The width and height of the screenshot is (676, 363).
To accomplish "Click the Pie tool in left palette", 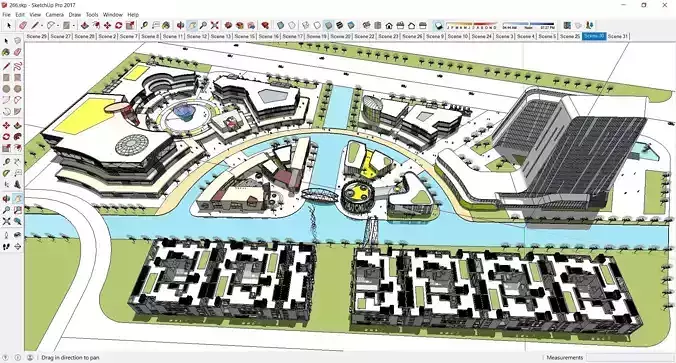I will (17, 112).
